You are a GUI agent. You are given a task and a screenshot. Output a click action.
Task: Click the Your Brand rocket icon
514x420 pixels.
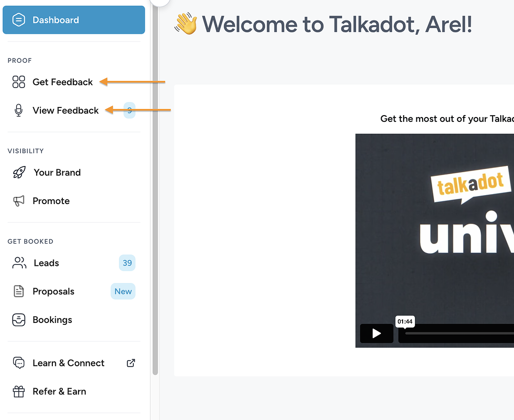click(19, 172)
